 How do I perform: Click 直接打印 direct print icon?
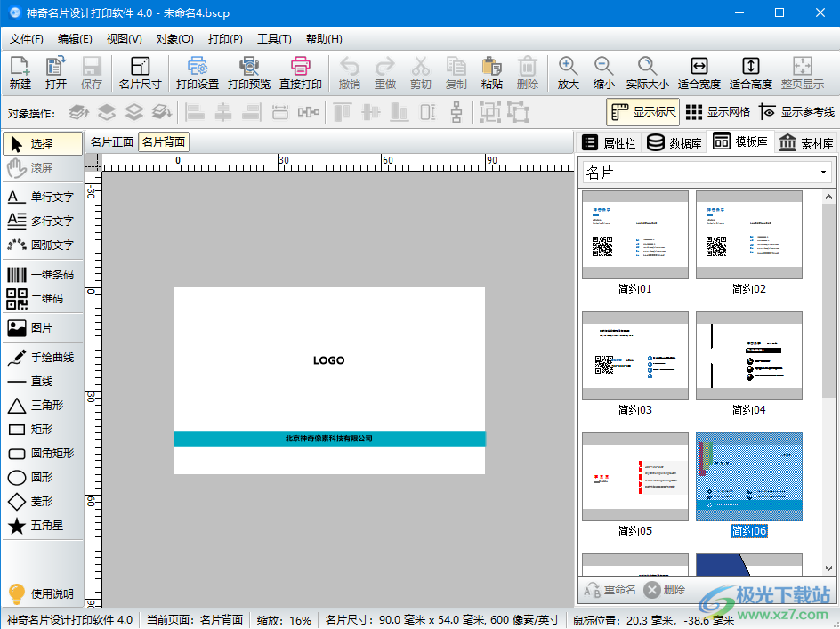tap(301, 73)
